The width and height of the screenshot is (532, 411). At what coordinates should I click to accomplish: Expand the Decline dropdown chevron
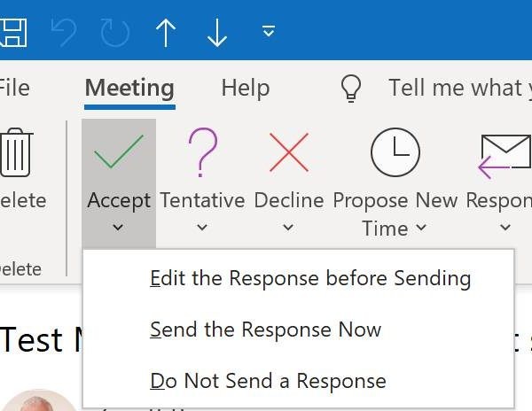288,227
